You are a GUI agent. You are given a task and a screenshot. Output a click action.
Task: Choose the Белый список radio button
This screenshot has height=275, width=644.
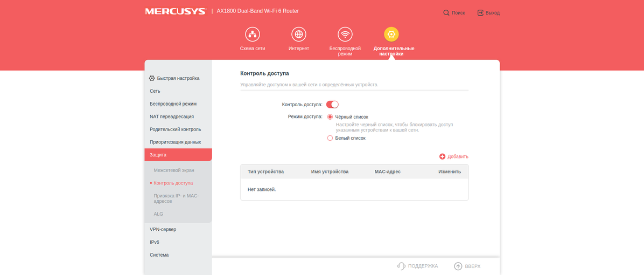pos(330,138)
